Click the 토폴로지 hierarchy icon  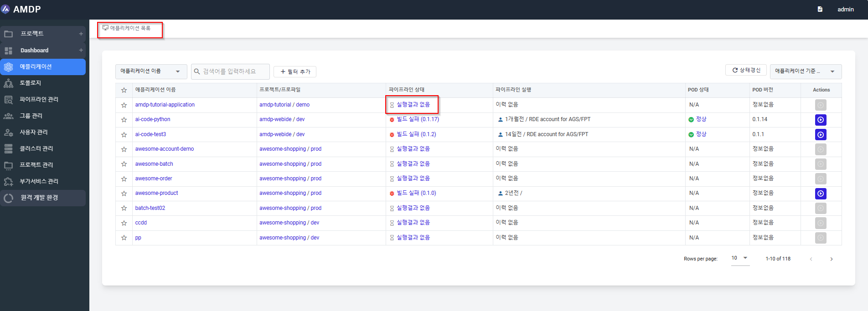(x=8, y=83)
